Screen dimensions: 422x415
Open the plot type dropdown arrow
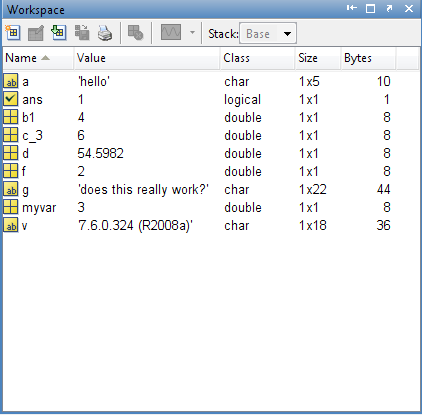(192, 33)
